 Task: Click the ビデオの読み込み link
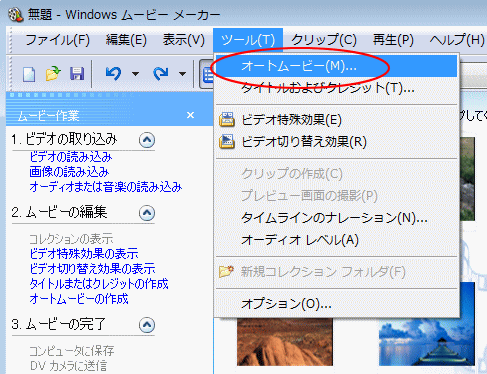click(x=71, y=157)
